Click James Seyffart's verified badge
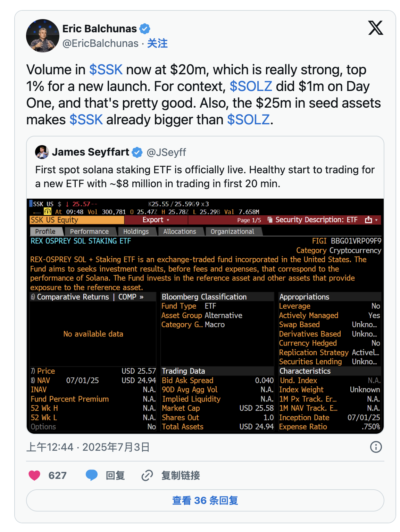The height and width of the screenshot is (532, 400). coord(137,152)
